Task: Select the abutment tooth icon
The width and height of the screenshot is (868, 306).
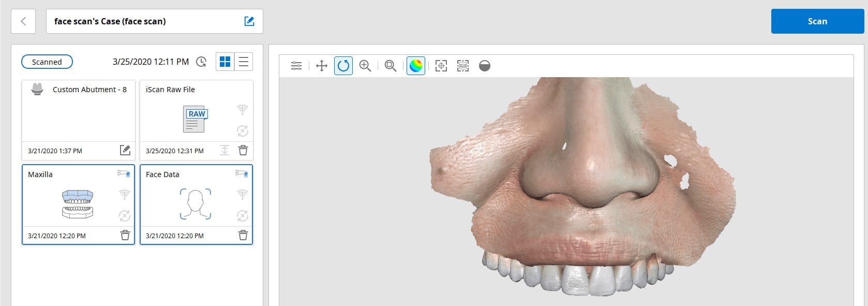Action: tap(37, 89)
